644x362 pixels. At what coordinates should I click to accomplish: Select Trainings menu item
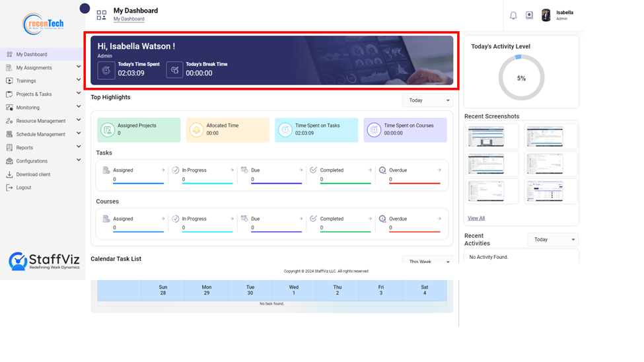coord(26,81)
